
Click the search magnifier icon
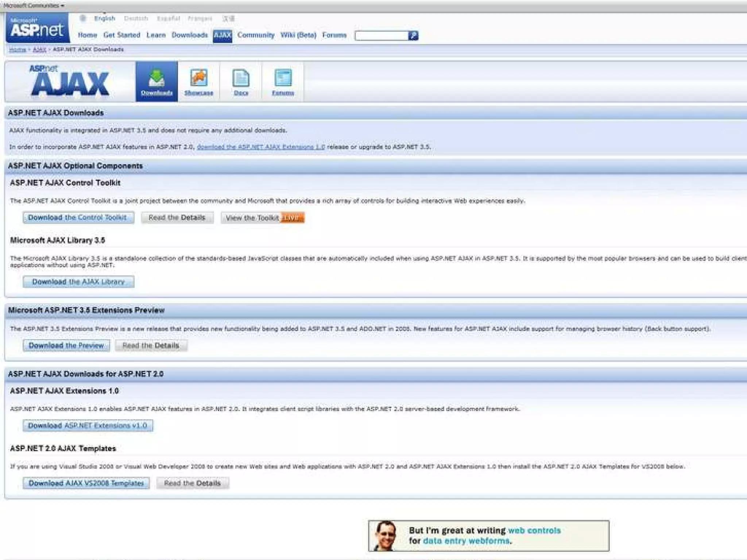pyautogui.click(x=413, y=35)
